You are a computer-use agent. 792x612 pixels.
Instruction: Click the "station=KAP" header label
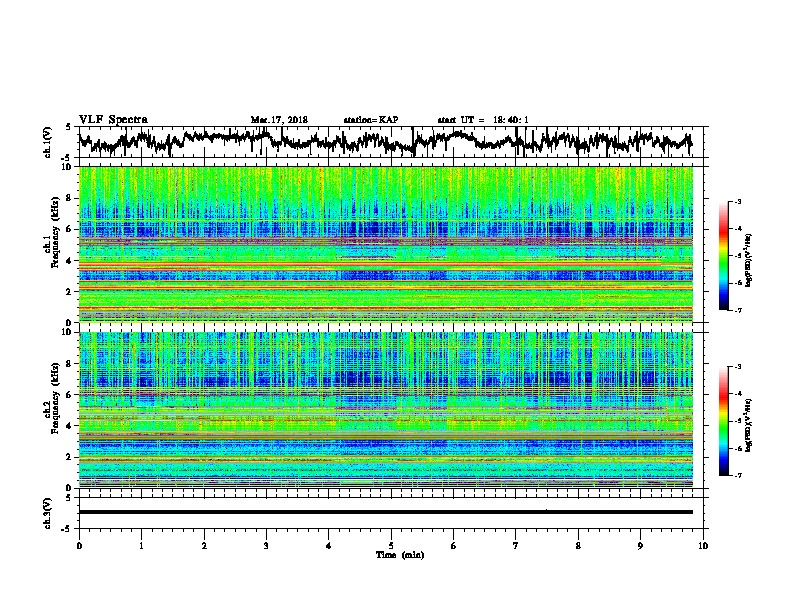point(370,120)
